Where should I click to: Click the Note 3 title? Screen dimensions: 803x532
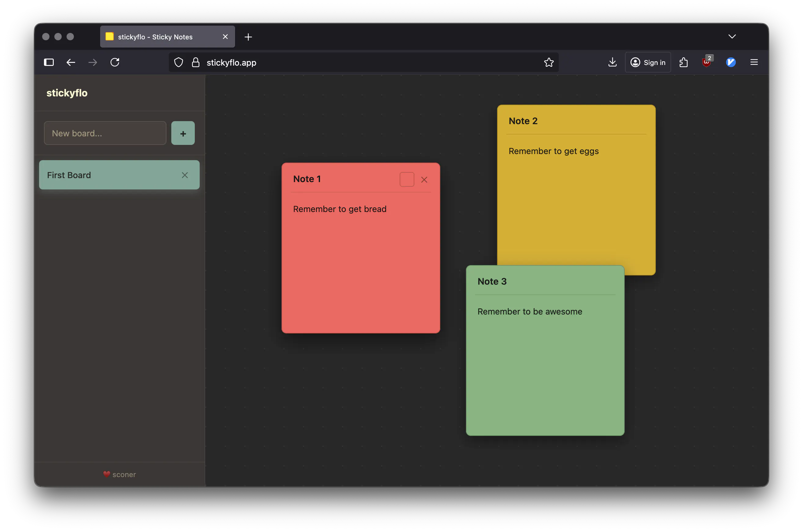point(492,281)
